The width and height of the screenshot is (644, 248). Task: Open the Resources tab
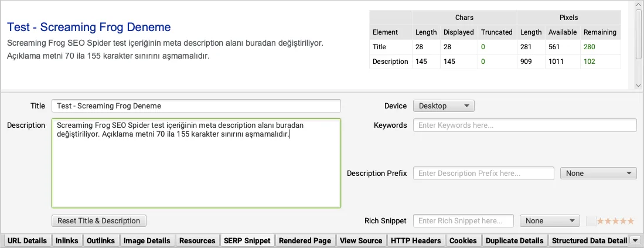(x=197, y=240)
